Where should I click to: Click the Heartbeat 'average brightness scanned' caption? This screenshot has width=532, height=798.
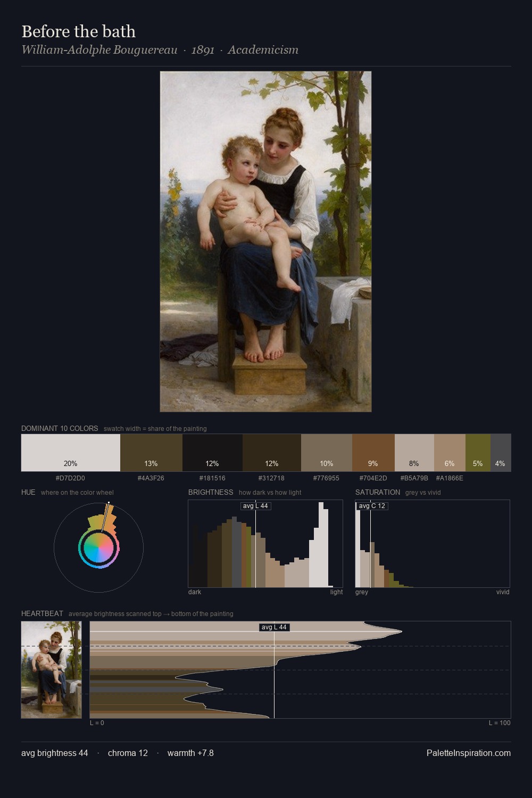(x=151, y=613)
